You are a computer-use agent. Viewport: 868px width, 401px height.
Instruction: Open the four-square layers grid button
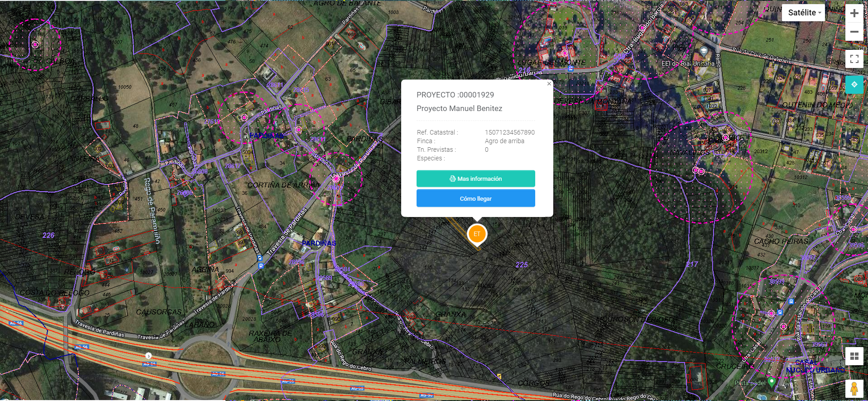854,356
